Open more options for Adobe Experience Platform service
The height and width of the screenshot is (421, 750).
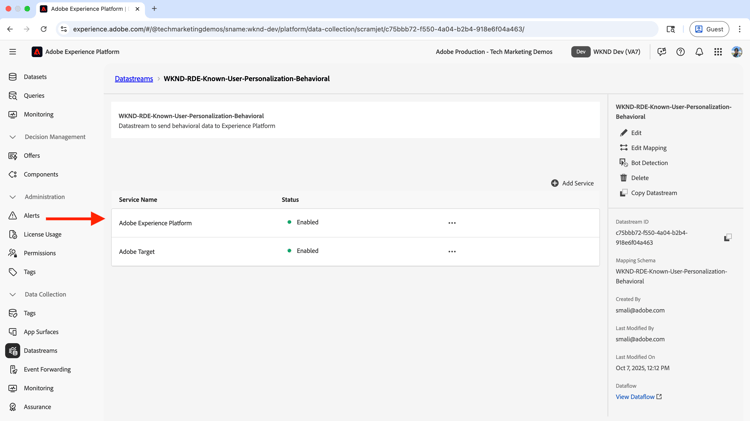pos(452,223)
